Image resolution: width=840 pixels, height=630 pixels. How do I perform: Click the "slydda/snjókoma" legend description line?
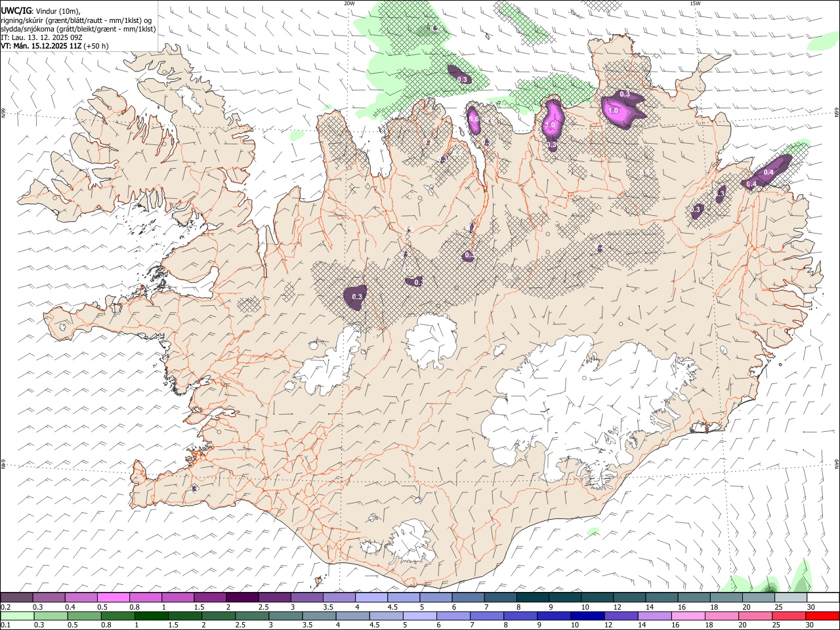coord(78,29)
